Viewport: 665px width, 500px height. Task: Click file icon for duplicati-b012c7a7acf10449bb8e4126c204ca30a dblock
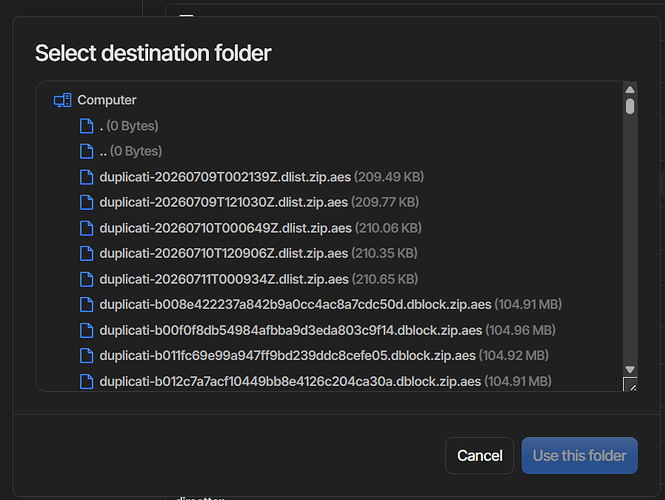[87, 382]
